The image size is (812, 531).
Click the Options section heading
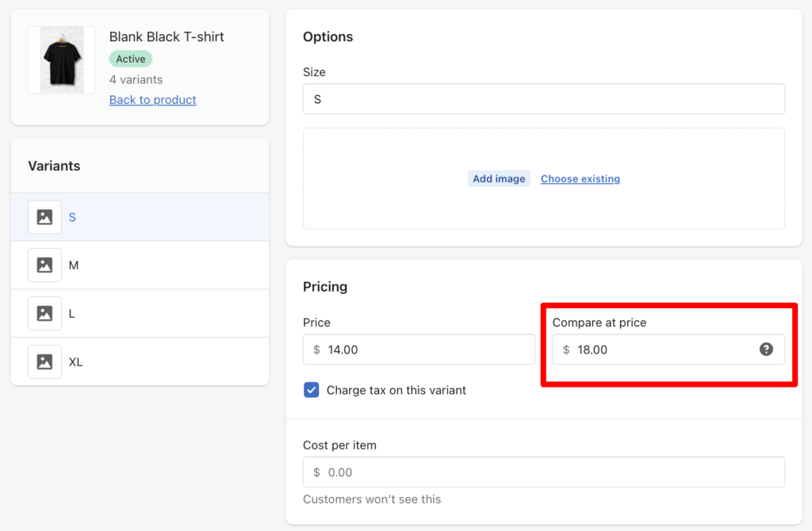[327, 36]
